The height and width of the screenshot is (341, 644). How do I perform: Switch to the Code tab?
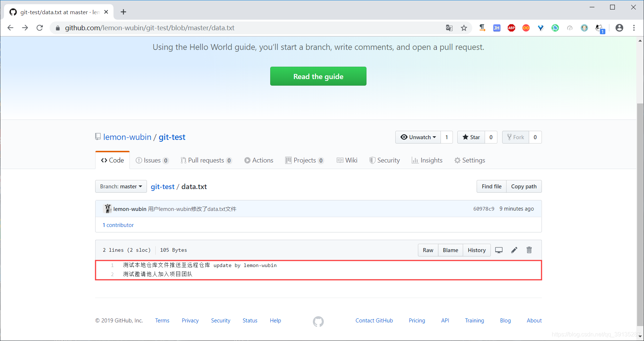click(x=112, y=160)
